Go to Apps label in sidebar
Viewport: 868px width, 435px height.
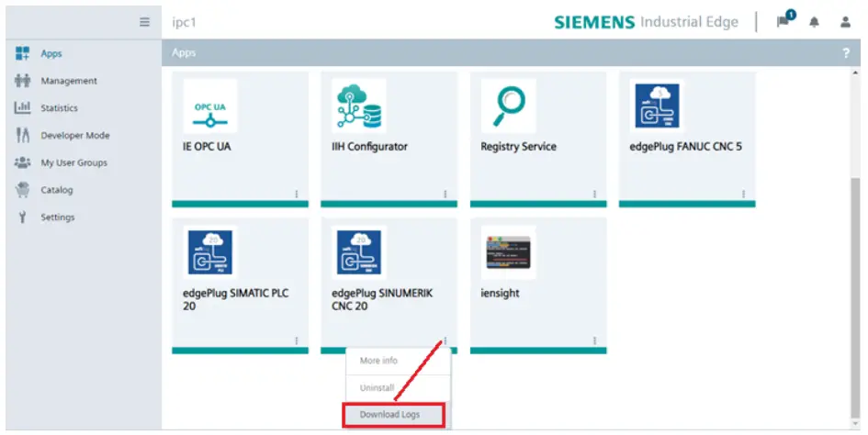[x=51, y=53]
